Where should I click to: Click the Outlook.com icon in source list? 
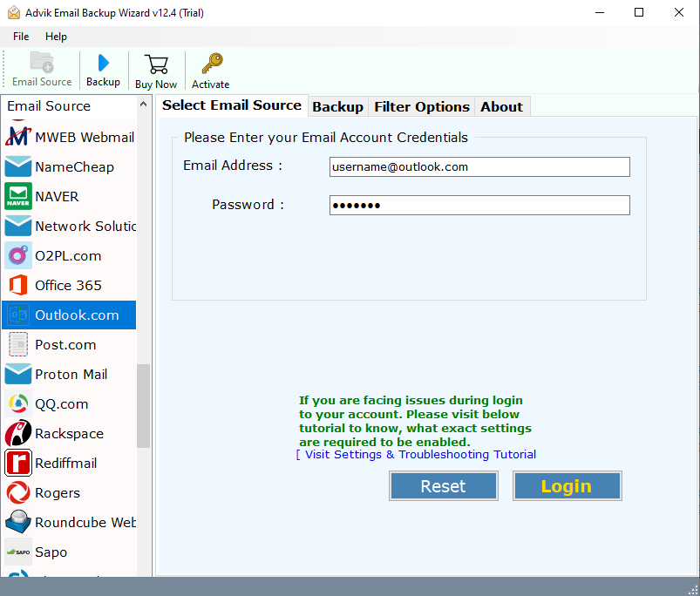coord(17,315)
